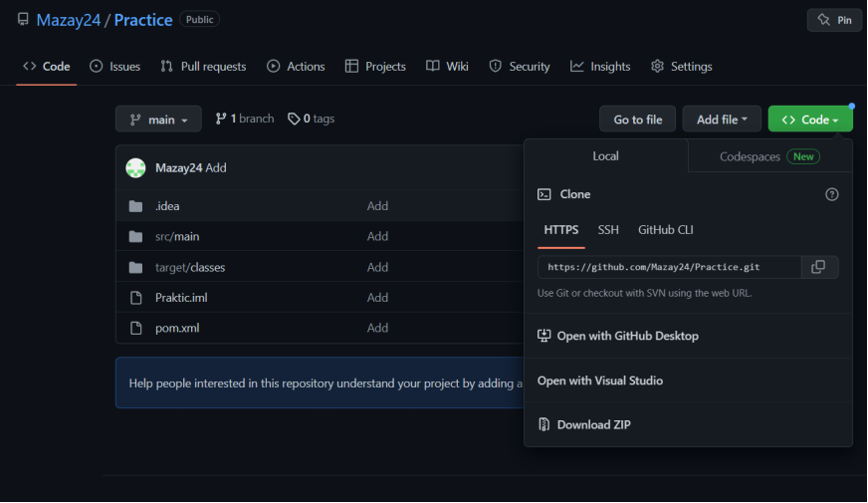Expand the main branch dropdown
This screenshot has width=868, height=503.
tap(158, 120)
